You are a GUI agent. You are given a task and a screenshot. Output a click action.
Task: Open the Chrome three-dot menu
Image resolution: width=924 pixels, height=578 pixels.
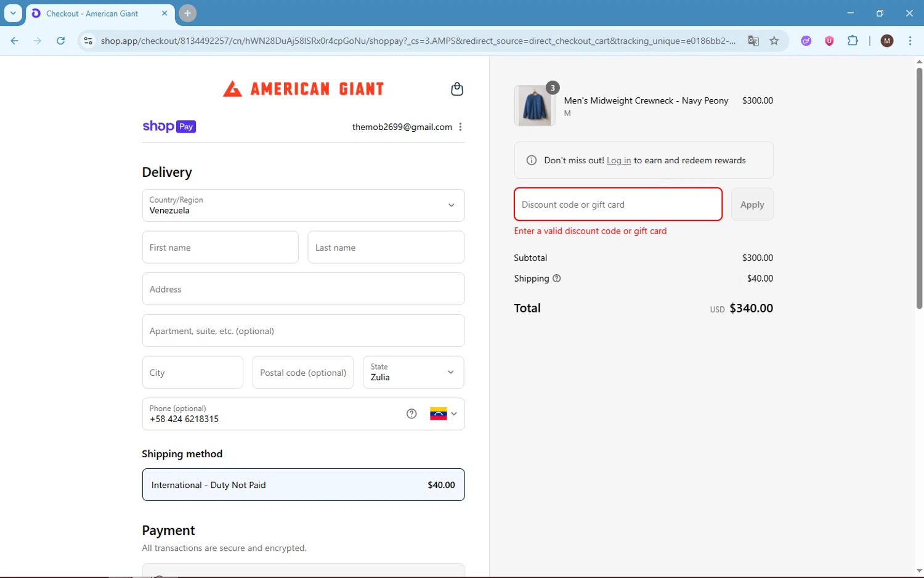point(910,41)
